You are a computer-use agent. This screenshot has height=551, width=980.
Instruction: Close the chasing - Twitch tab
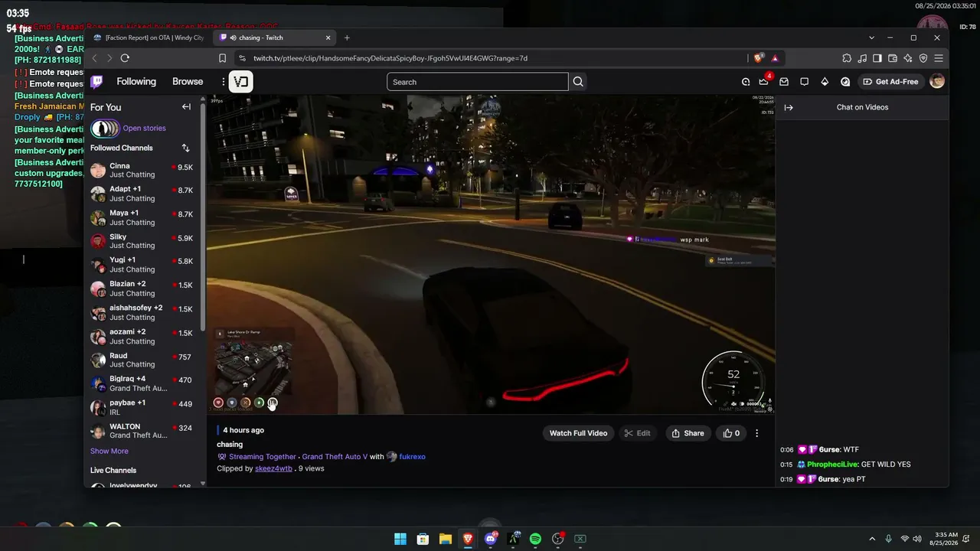328,37
